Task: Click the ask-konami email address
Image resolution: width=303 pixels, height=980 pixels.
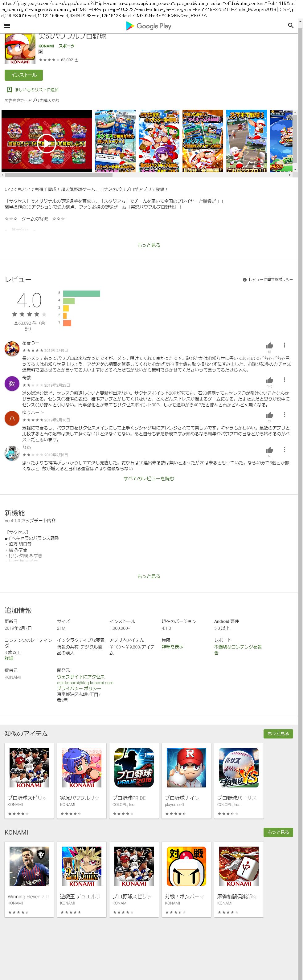Action: (85, 682)
